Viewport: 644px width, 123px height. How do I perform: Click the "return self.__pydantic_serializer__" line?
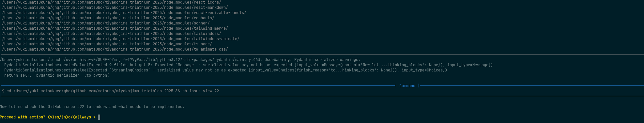click(57, 75)
